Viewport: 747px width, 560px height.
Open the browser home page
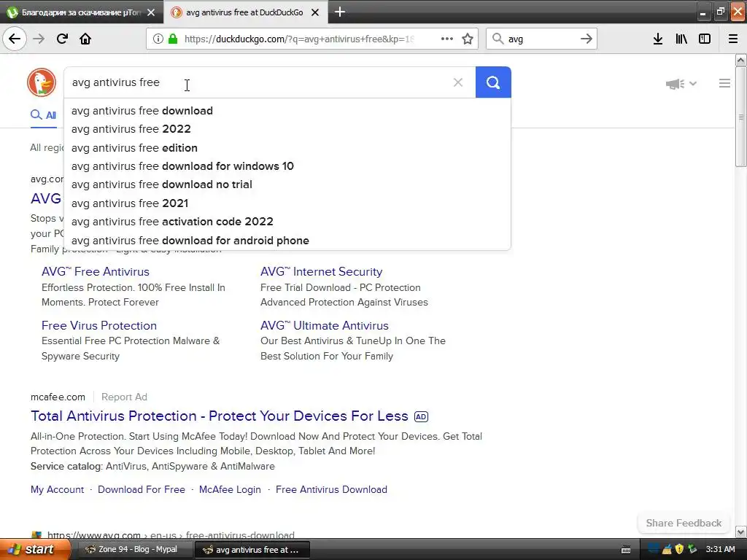pyautogui.click(x=85, y=39)
